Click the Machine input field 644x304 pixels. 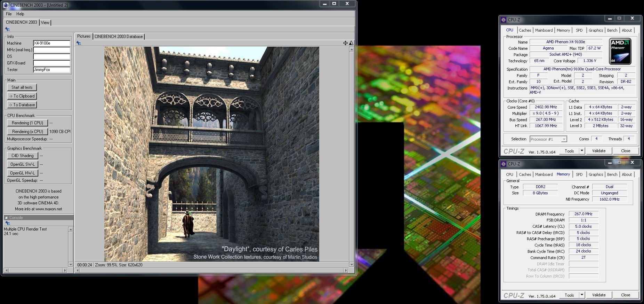pyautogui.click(x=52, y=43)
